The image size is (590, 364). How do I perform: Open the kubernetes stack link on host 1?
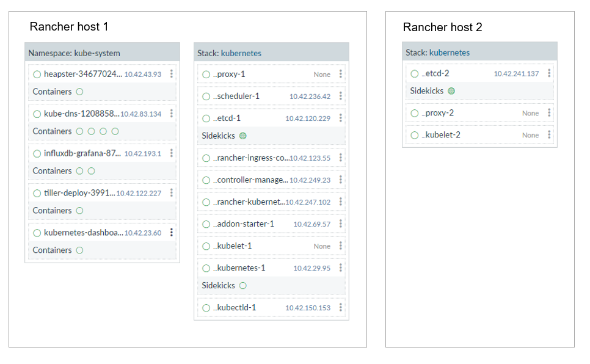(x=241, y=53)
